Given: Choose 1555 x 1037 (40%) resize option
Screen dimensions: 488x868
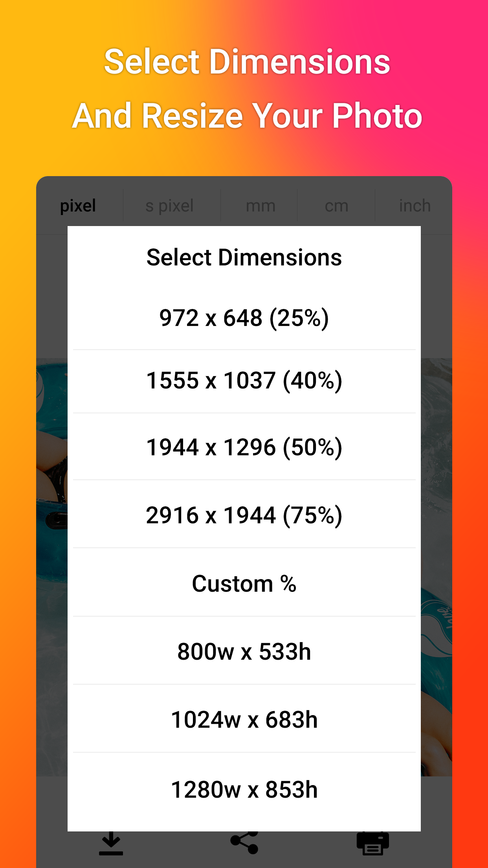Looking at the screenshot, I should click(244, 381).
